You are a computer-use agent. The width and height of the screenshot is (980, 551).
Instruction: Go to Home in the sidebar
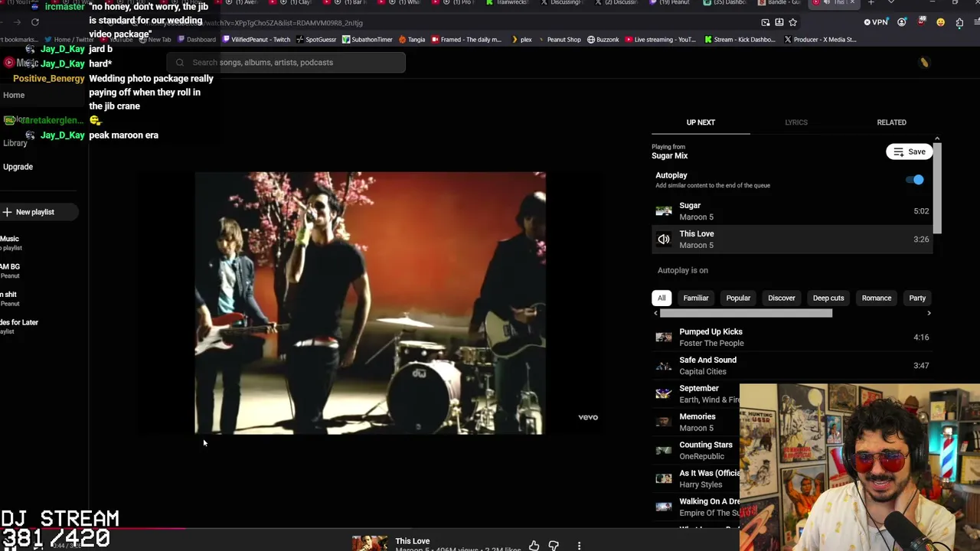click(x=14, y=95)
